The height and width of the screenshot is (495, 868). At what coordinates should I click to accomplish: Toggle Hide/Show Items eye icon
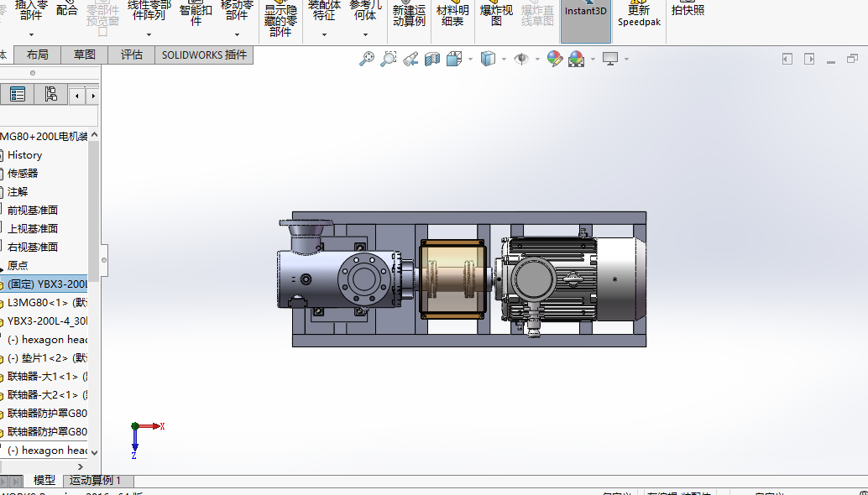pos(521,59)
